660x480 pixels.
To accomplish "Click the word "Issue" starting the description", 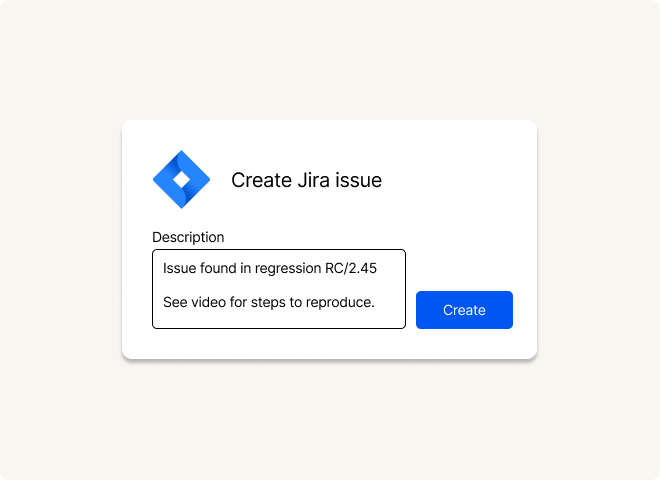I will 181,268.
